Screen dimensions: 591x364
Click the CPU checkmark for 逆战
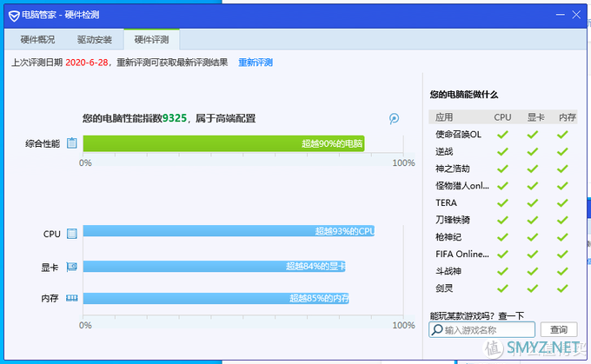coord(502,151)
